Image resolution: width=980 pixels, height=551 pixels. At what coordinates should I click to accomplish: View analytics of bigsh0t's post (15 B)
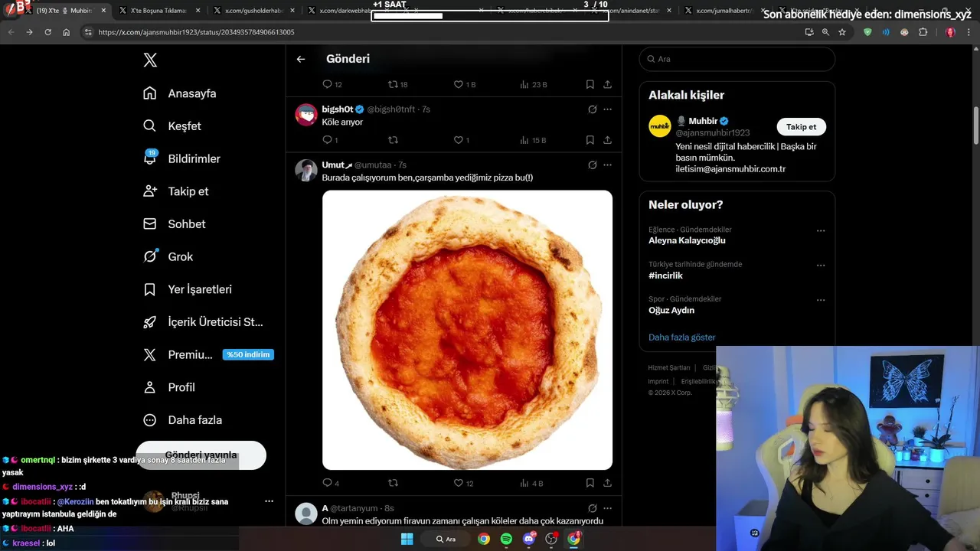(x=533, y=140)
